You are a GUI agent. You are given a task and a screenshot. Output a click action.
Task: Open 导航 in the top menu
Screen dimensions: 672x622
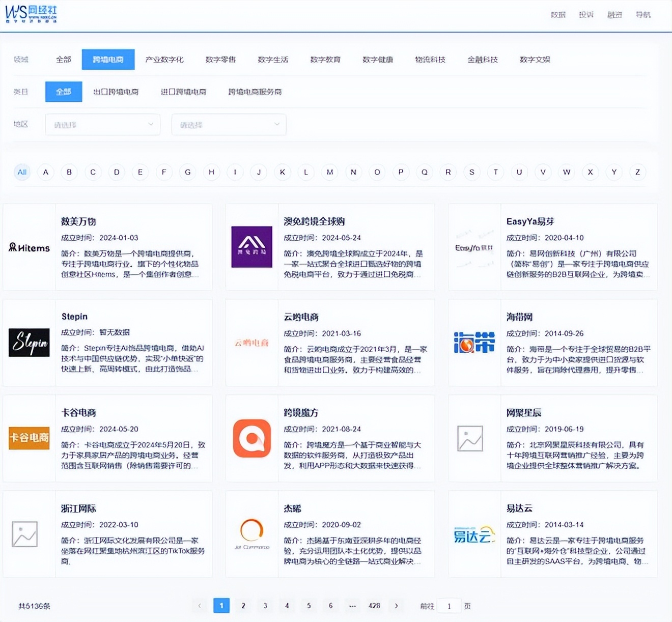point(643,15)
